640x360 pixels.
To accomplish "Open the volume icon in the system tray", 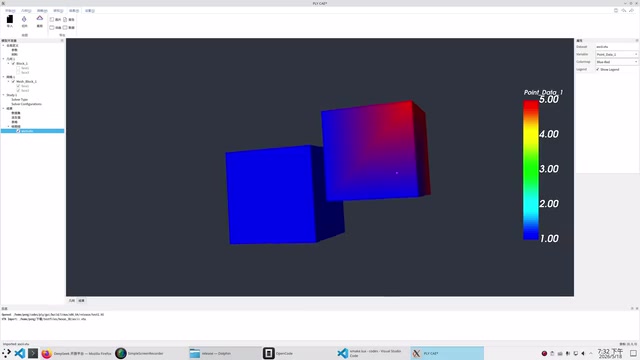I will [583, 353].
